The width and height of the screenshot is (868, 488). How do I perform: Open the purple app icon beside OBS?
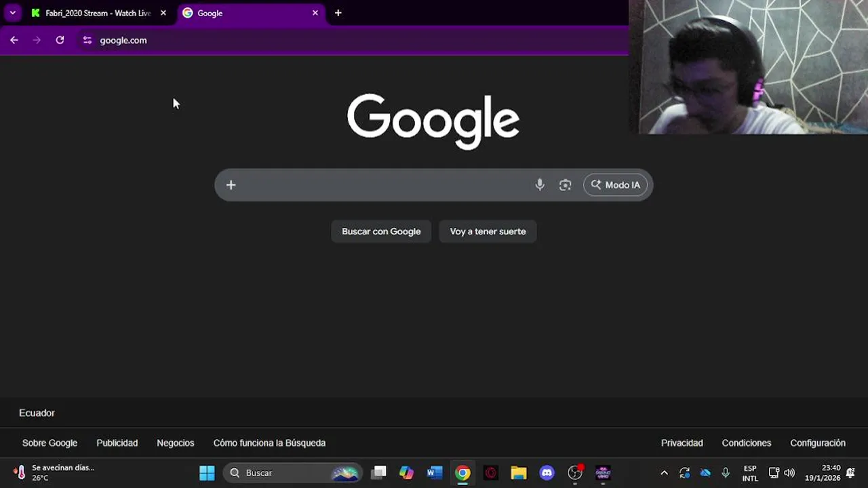pos(603,472)
